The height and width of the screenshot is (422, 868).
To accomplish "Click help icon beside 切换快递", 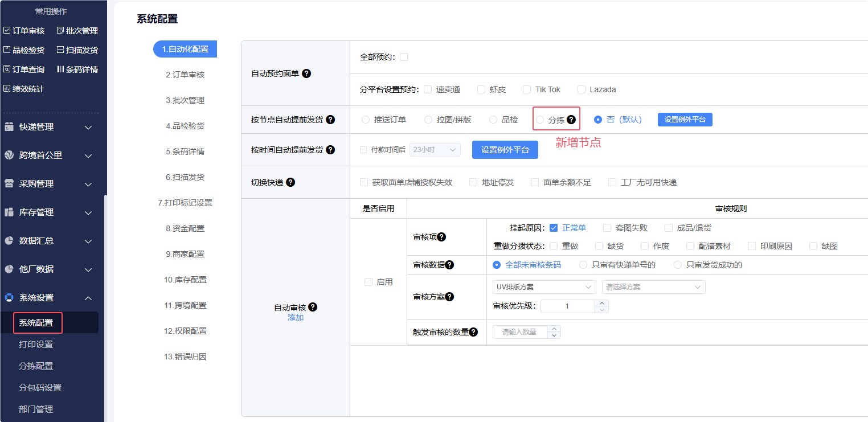I will pyautogui.click(x=290, y=182).
